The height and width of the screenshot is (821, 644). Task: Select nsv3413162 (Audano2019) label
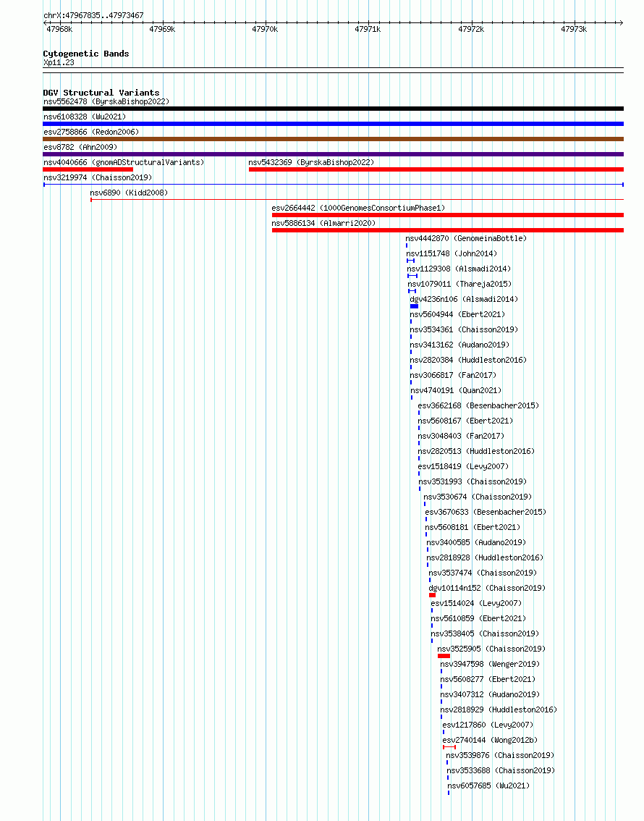[459, 345]
